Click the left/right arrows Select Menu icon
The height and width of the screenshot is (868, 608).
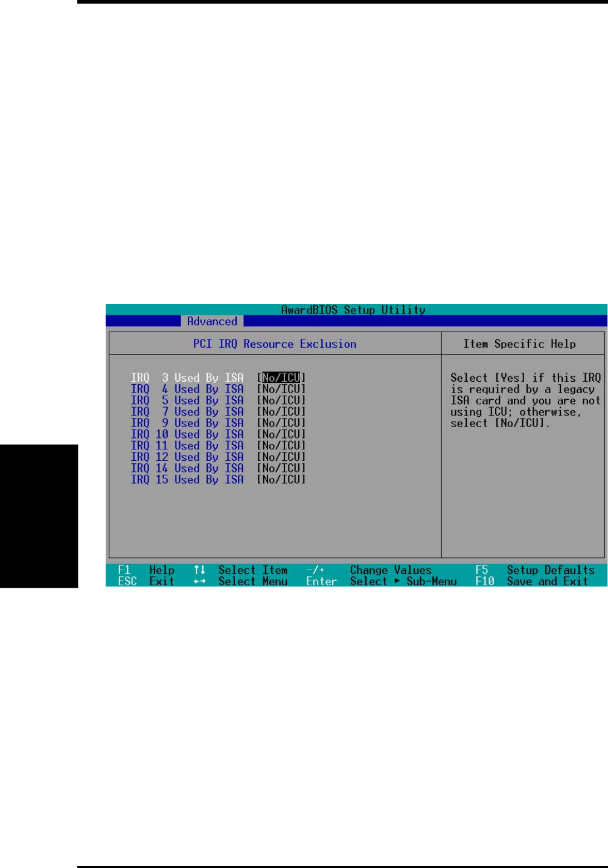click(200, 582)
